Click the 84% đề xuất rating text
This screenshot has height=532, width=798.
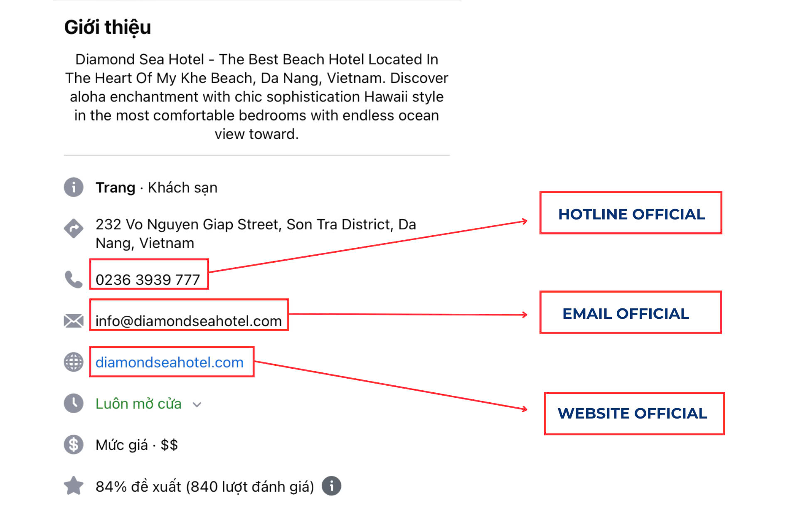point(204,486)
